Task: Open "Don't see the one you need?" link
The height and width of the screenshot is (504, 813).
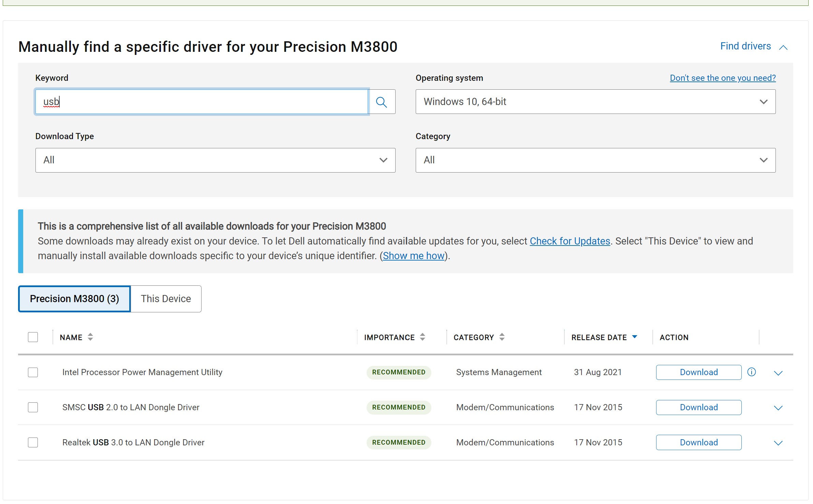Action: point(723,78)
